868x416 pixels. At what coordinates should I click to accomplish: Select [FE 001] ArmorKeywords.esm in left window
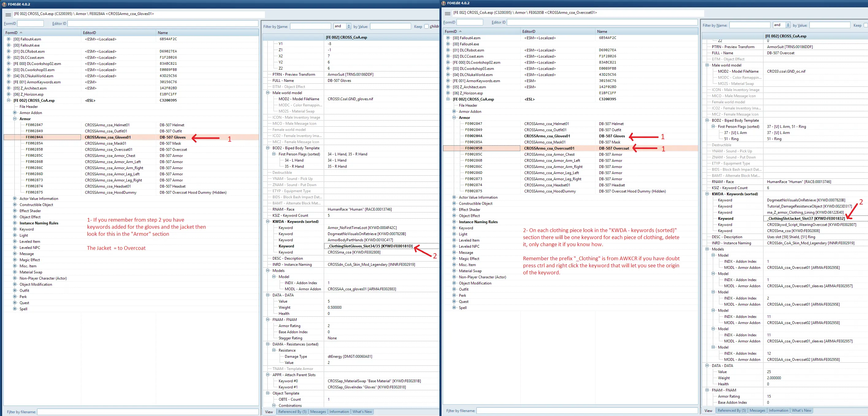[37, 82]
